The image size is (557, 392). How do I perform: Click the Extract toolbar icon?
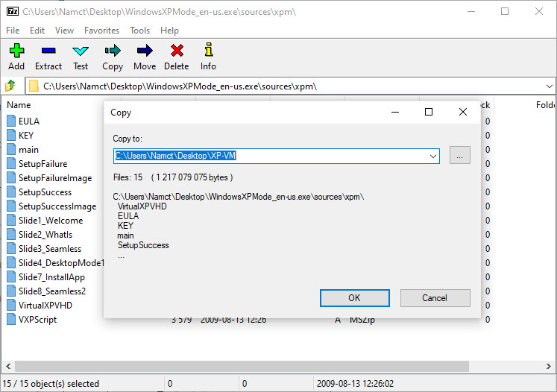[48, 51]
